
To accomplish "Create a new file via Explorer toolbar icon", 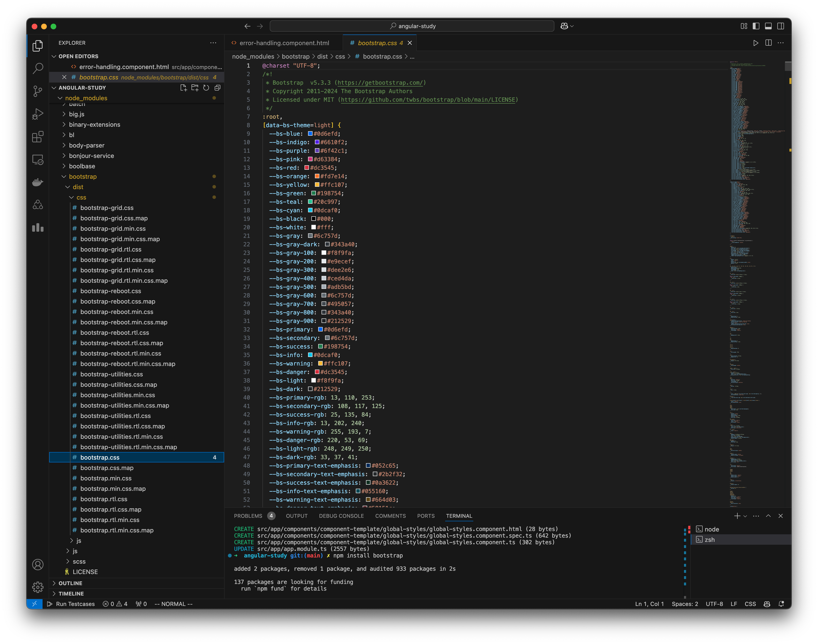I will click(x=184, y=87).
